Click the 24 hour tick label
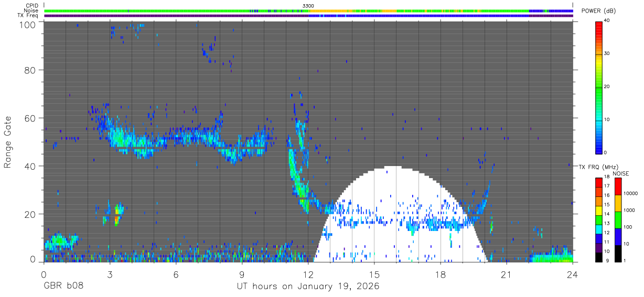This screenshot has height=297, width=644. pos(573,274)
